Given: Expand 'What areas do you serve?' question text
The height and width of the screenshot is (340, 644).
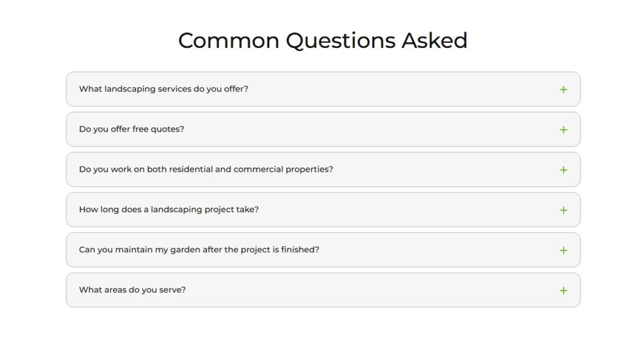Looking at the screenshot, I should 132,290.
